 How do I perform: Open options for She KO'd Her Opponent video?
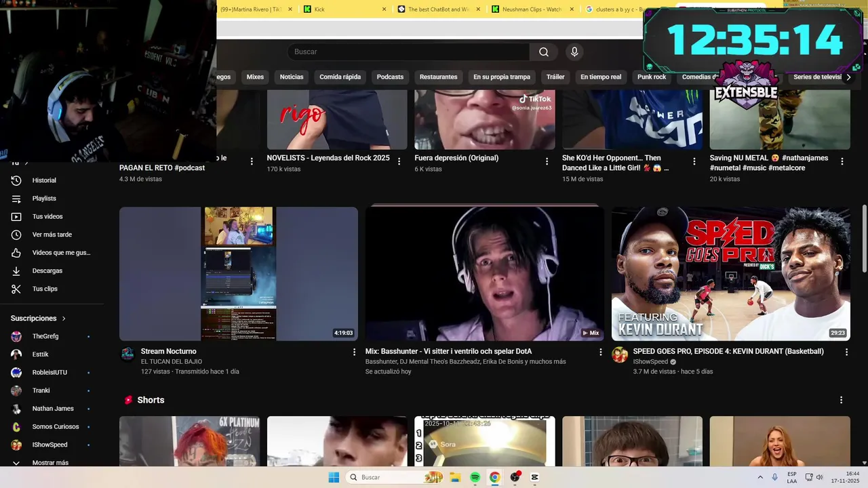tap(694, 161)
